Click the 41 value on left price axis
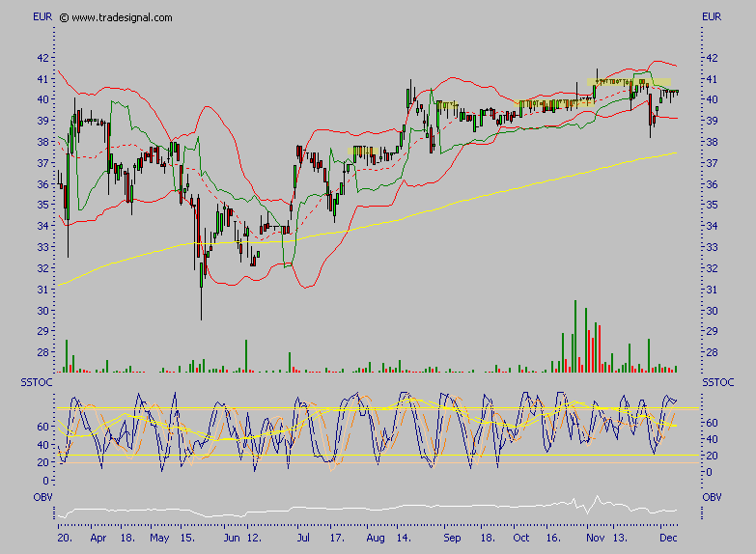 pos(42,78)
